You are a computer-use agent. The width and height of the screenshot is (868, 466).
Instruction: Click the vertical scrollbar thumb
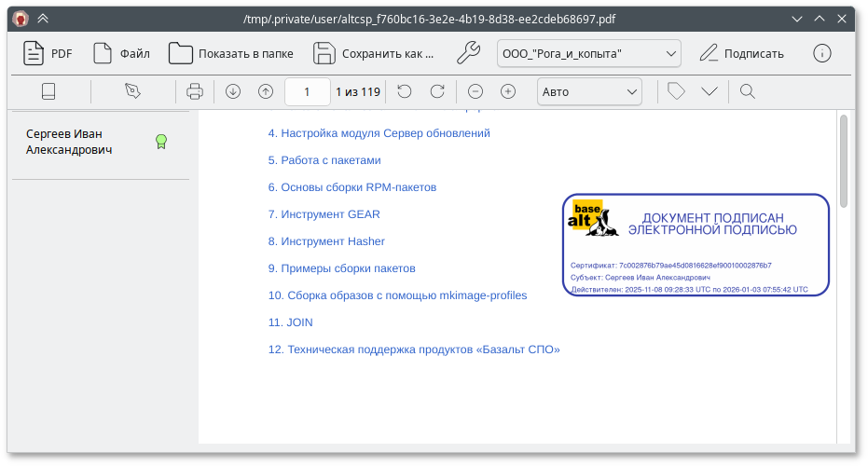(x=844, y=161)
